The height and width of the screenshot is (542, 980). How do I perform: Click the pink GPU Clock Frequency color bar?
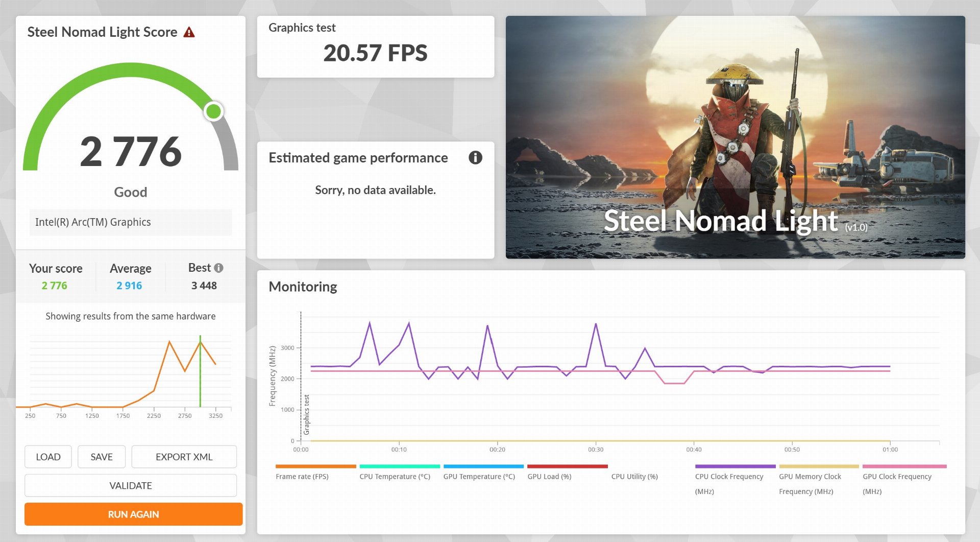(904, 466)
